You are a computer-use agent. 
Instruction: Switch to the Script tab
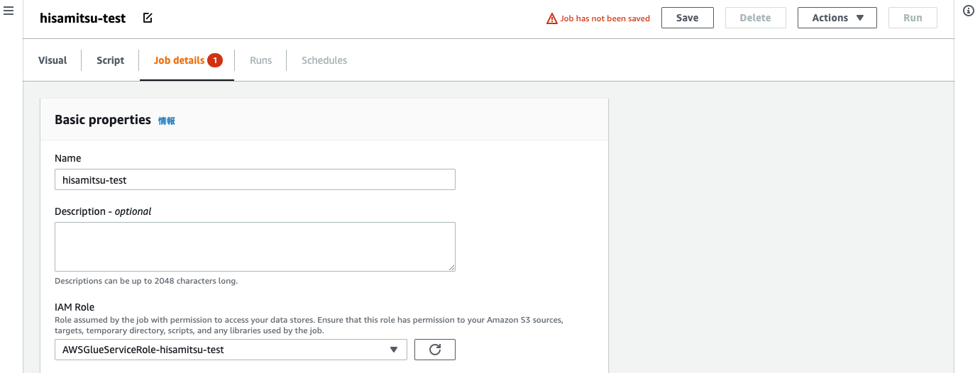111,60
